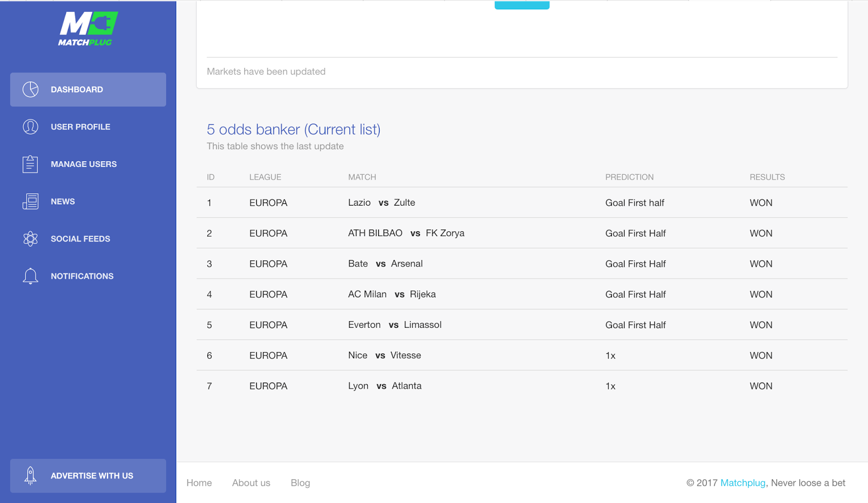Click the PREDICTION column header

point(629,177)
